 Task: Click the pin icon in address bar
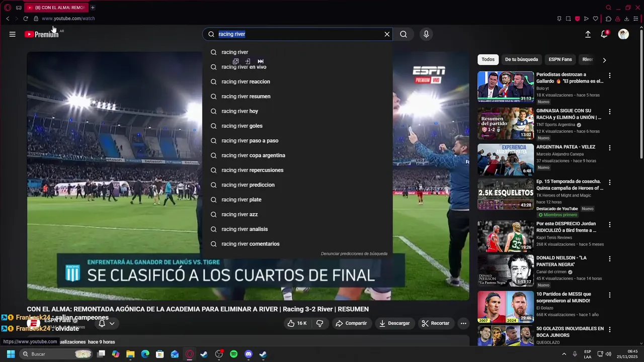[x=559, y=19]
